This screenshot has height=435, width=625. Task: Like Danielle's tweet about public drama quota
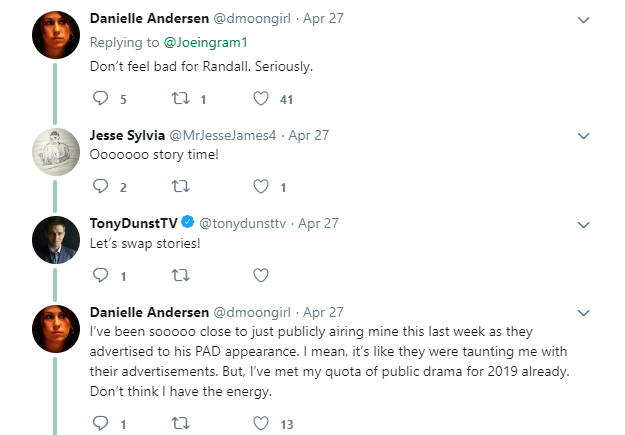tap(261, 423)
